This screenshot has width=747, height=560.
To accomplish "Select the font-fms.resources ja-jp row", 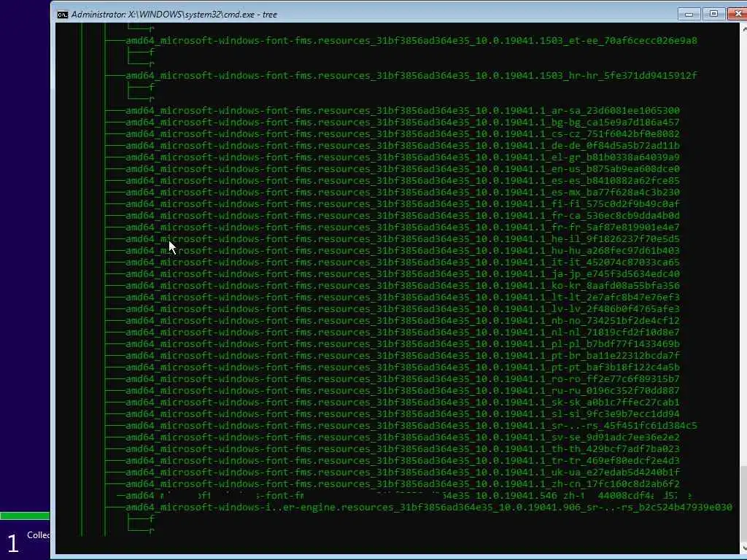I will click(403, 274).
